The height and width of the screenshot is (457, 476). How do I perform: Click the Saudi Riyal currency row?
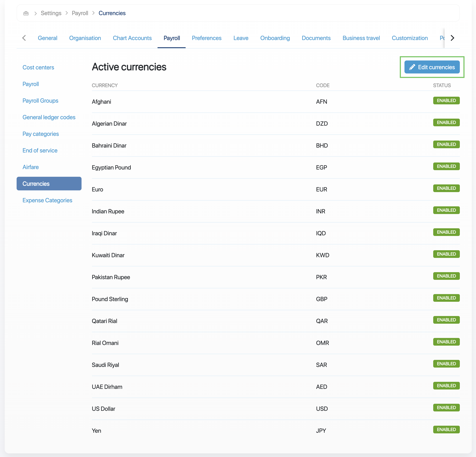(x=105, y=365)
